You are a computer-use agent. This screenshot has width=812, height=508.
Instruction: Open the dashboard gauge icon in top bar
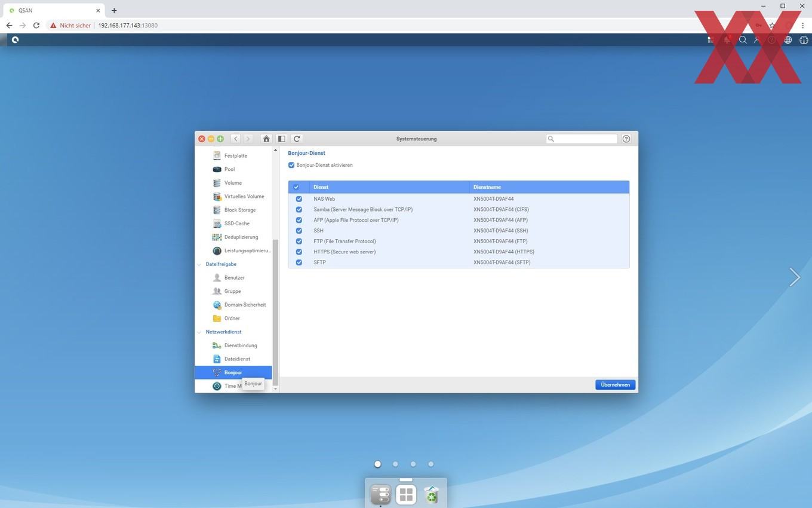click(x=804, y=40)
